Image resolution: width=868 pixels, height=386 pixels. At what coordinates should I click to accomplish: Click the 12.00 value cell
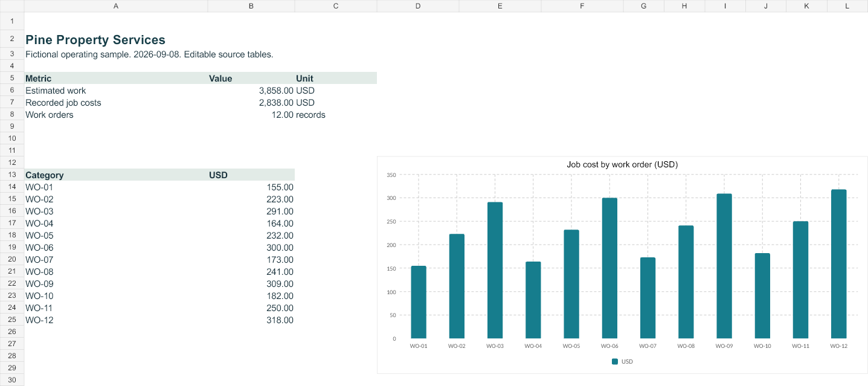(251, 114)
